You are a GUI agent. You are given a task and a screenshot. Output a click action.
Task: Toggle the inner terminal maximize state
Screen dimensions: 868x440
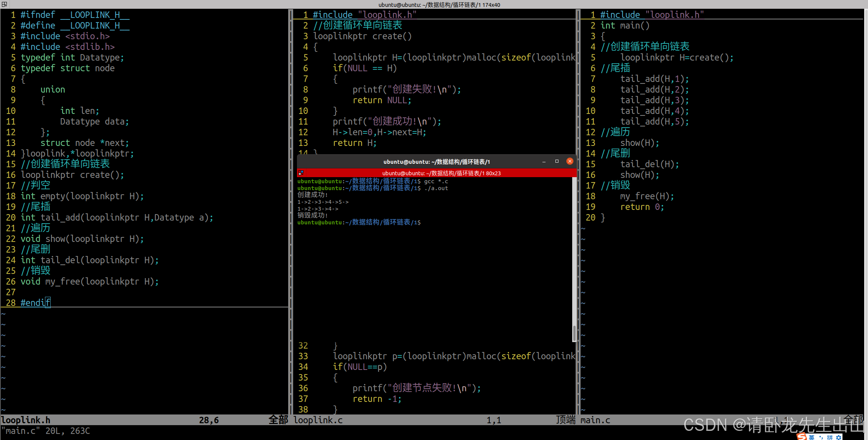pos(557,162)
